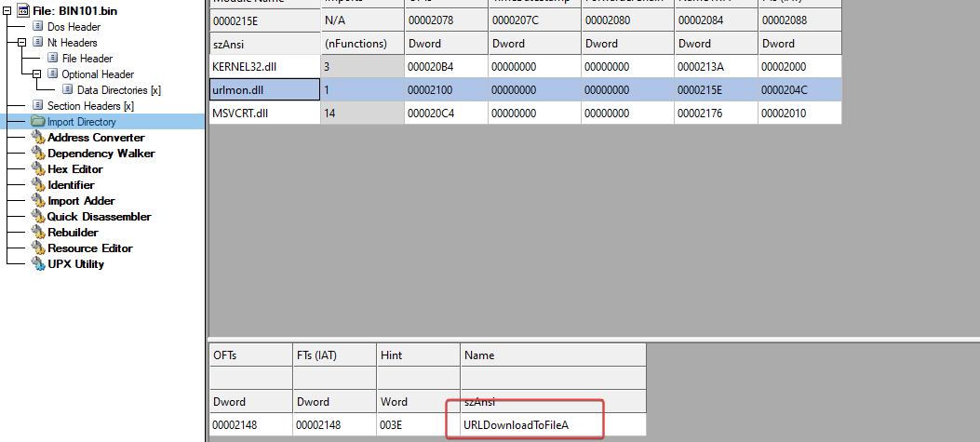Open the UPX Utility tool
Image resolution: width=980 pixels, height=442 pixels.
pyautogui.click(x=75, y=264)
